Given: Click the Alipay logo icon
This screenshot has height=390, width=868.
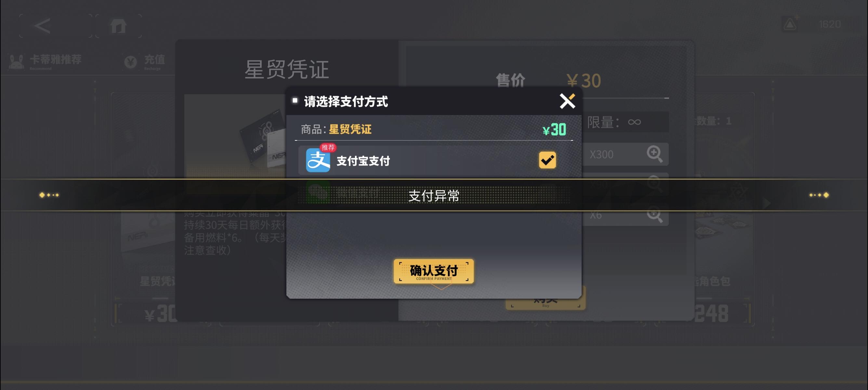Looking at the screenshot, I should pos(318,160).
